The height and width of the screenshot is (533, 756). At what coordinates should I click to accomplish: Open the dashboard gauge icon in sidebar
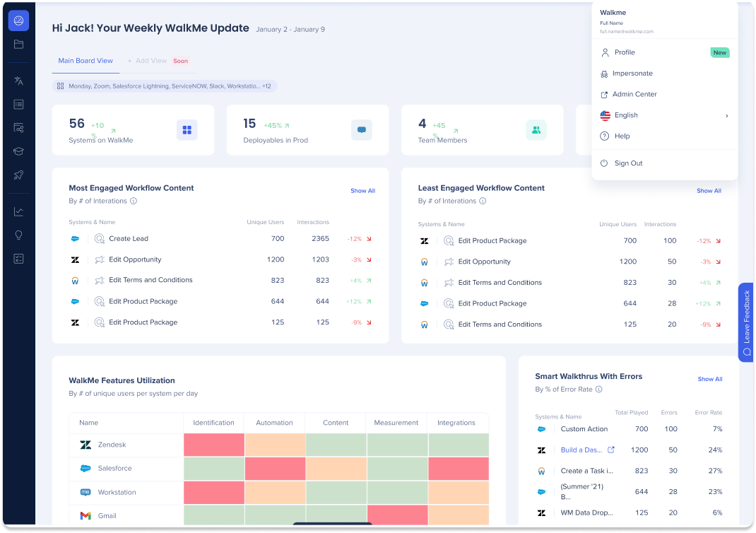pos(18,20)
